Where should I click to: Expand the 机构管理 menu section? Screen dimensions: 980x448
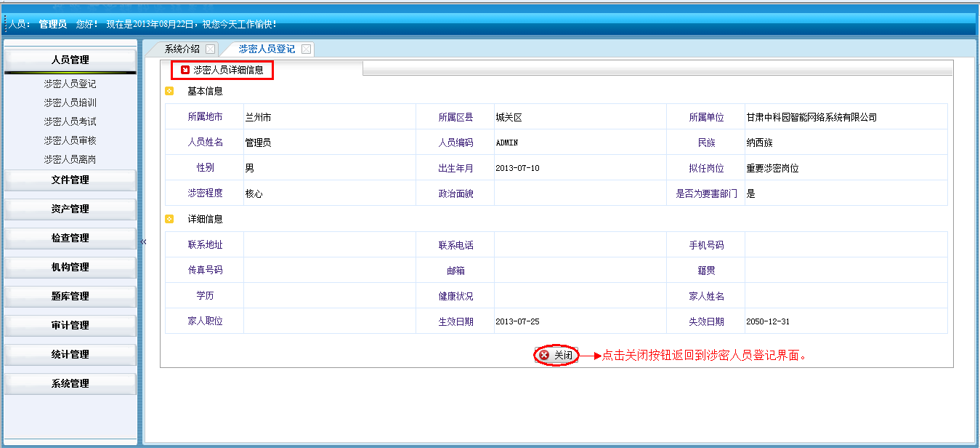(x=70, y=267)
